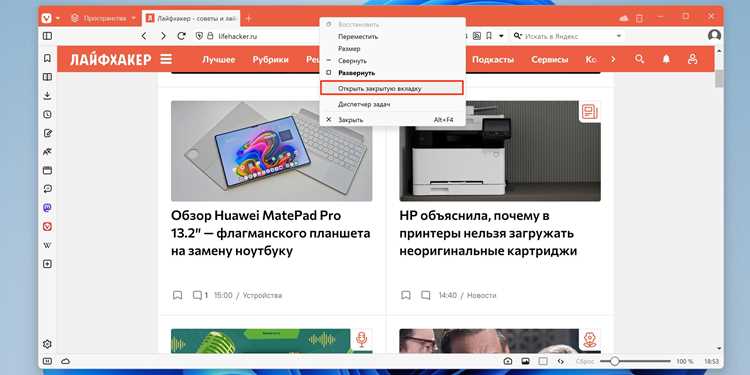The height and width of the screenshot is (375, 750).
Task: Switch to the Лайфхакер tab
Action: [x=191, y=18]
